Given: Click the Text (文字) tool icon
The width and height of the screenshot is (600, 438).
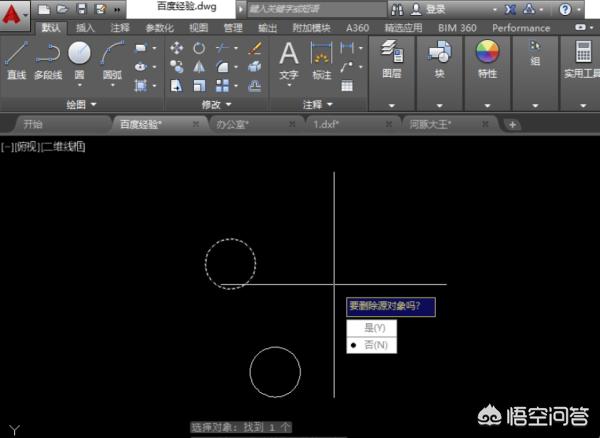Looking at the screenshot, I should point(288,57).
